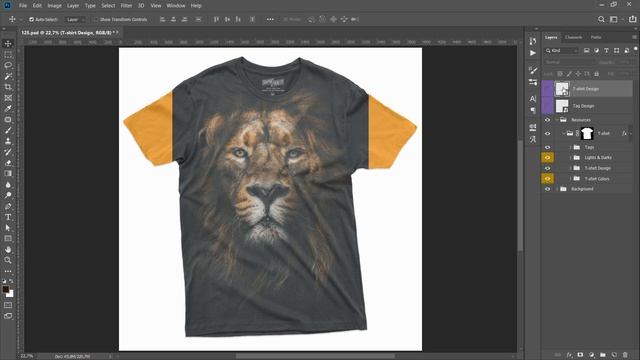Create a new layer icon

pyautogui.click(x=614, y=355)
